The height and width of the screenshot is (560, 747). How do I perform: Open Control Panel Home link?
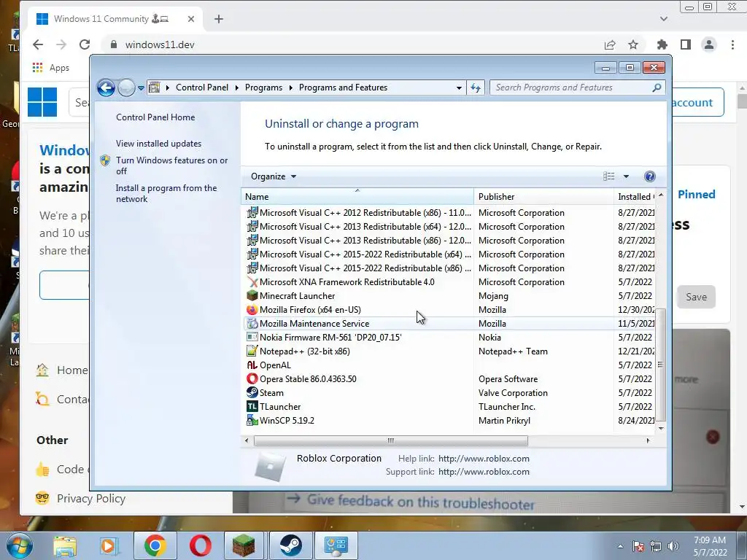[x=155, y=117]
